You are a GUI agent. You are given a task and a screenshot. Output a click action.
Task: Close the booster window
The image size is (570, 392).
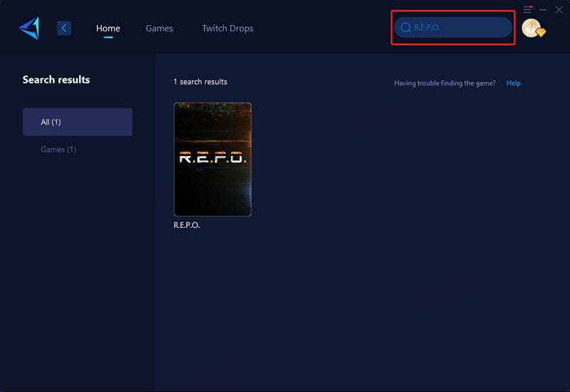559,10
